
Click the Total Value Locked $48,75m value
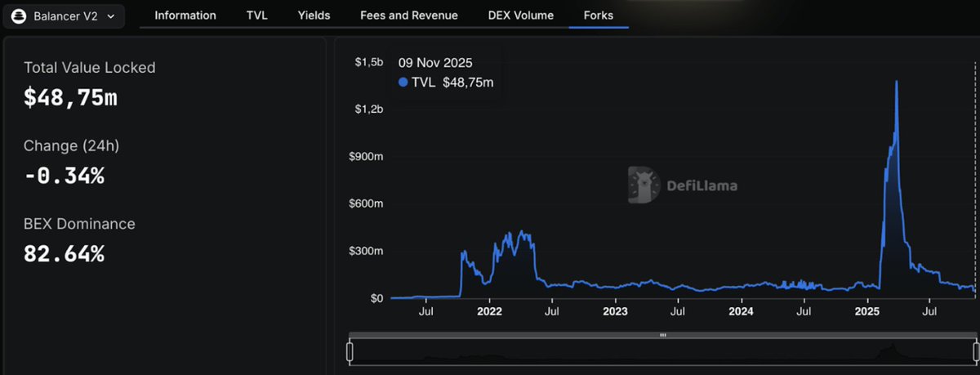pos(70,98)
